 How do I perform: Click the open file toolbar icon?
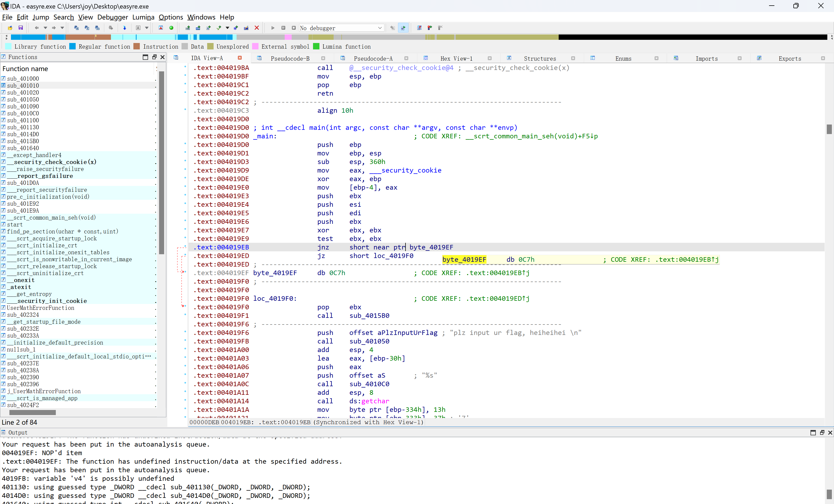[10, 28]
